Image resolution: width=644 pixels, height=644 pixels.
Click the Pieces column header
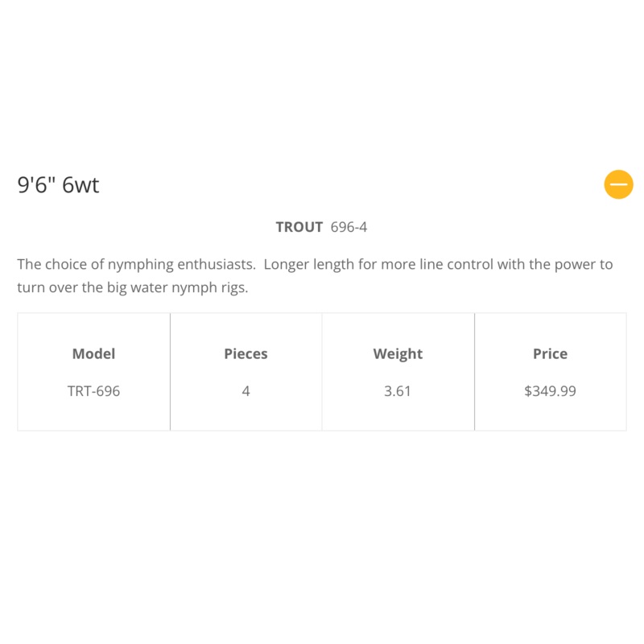[x=246, y=353]
